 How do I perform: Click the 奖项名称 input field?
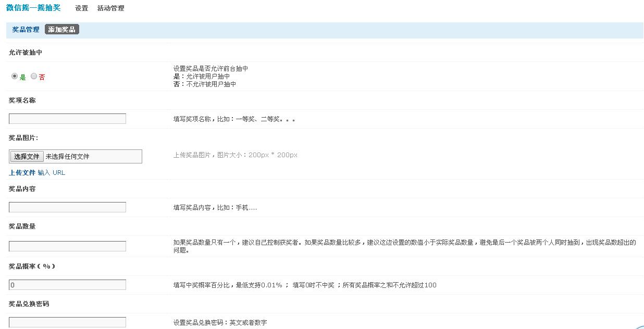point(67,118)
